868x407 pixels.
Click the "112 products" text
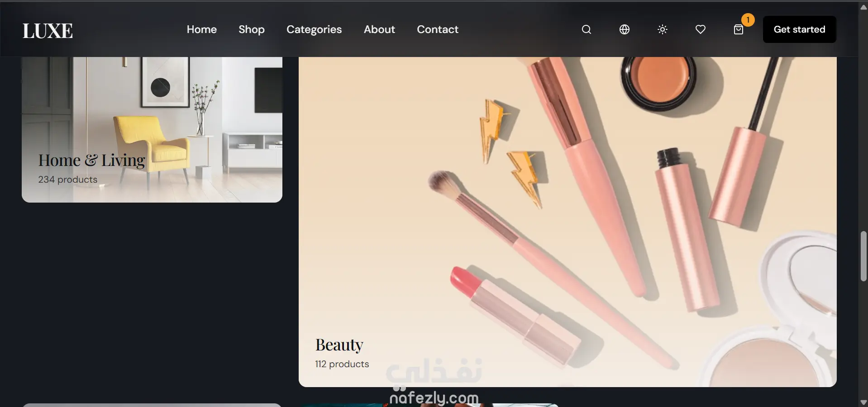(342, 364)
